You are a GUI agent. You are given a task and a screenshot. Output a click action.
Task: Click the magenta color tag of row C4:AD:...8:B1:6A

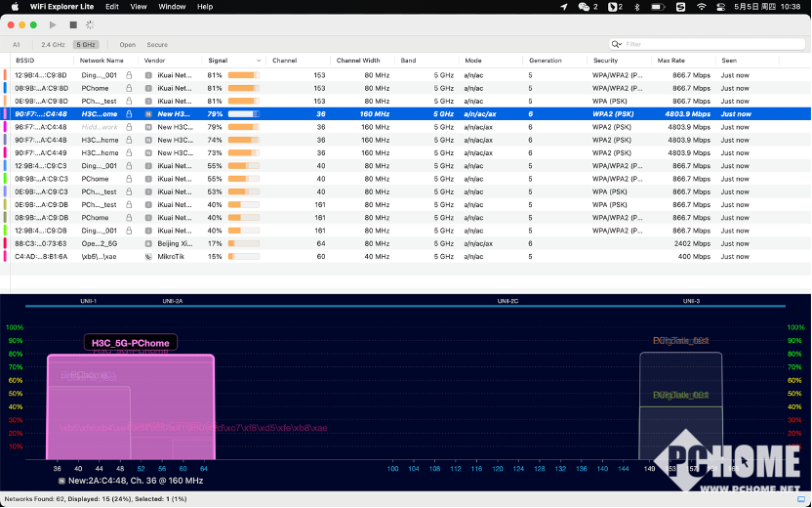click(x=5, y=257)
